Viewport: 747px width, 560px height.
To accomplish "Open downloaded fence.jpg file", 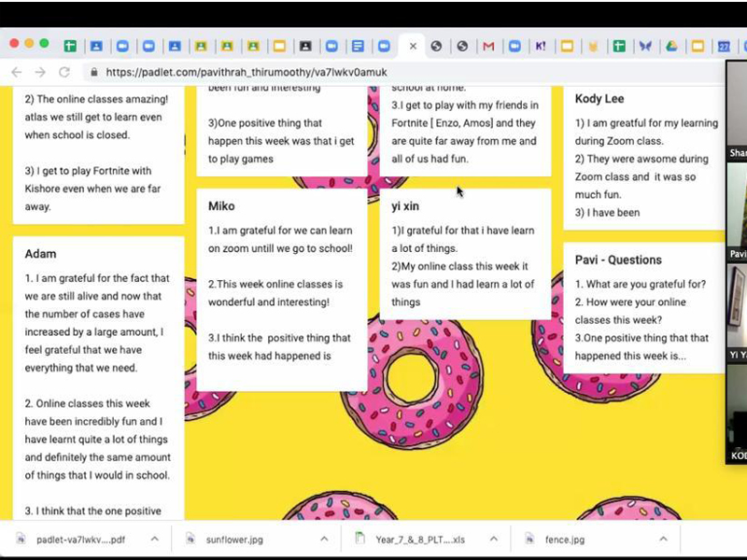I will [565, 539].
